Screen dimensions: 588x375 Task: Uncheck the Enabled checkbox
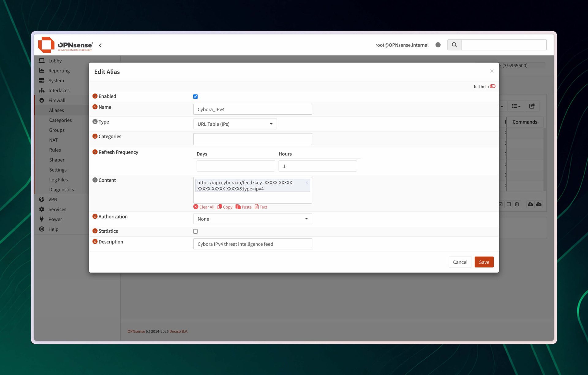click(195, 97)
